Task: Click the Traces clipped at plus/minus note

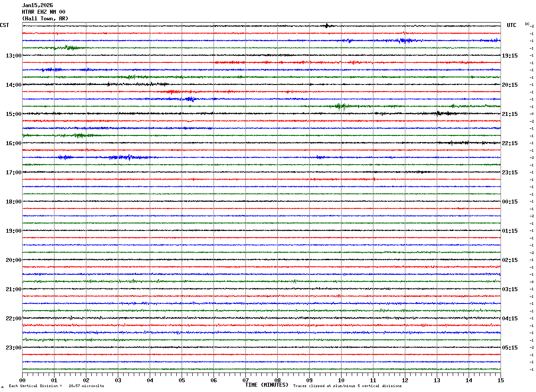Action: point(347,386)
